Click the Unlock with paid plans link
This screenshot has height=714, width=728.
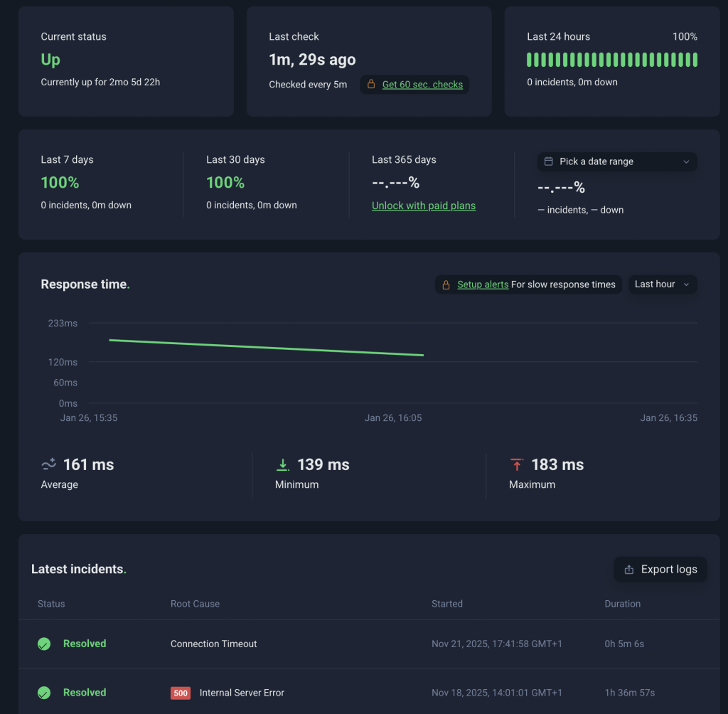pyautogui.click(x=424, y=206)
